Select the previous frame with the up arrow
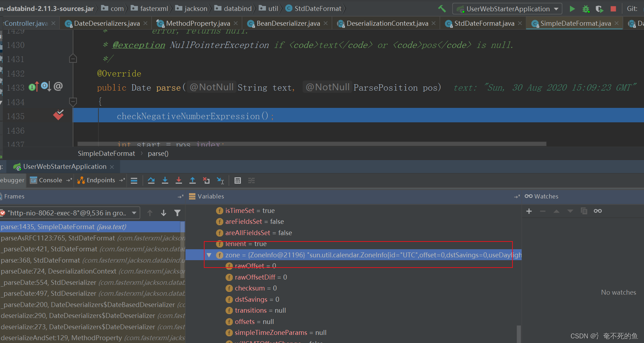The width and height of the screenshot is (644, 343). [x=150, y=213]
